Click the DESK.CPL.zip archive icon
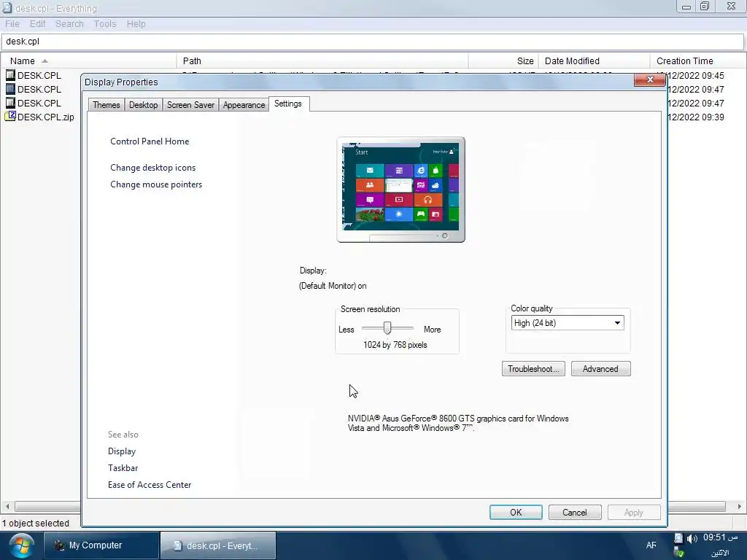The height and width of the screenshot is (560, 747). point(10,116)
